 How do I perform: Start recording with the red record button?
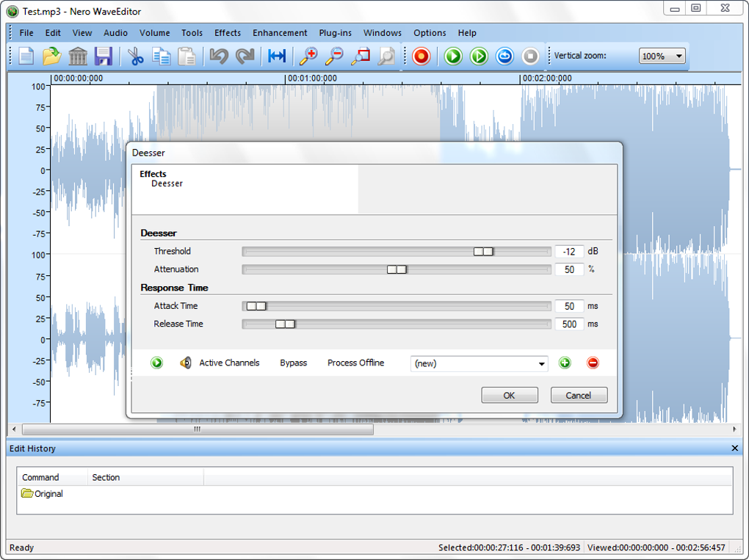click(421, 57)
